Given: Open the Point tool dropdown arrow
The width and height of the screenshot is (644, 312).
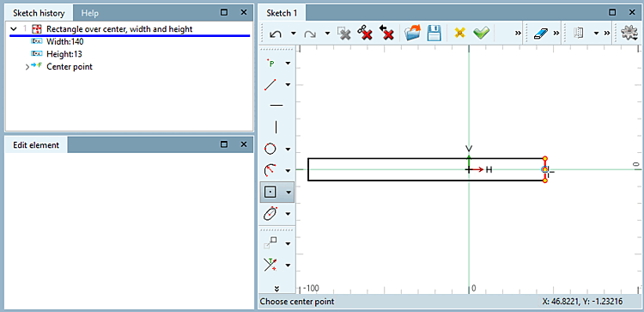Looking at the screenshot, I should coord(288,64).
